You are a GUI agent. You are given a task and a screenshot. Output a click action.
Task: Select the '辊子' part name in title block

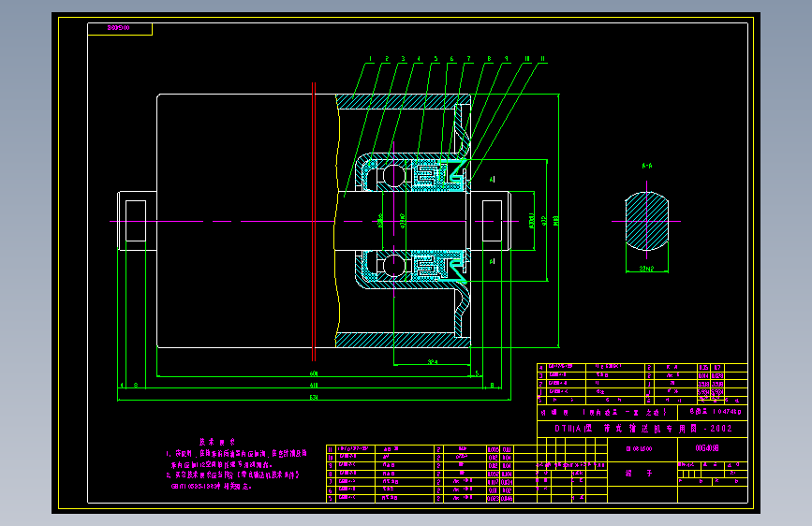639,474
